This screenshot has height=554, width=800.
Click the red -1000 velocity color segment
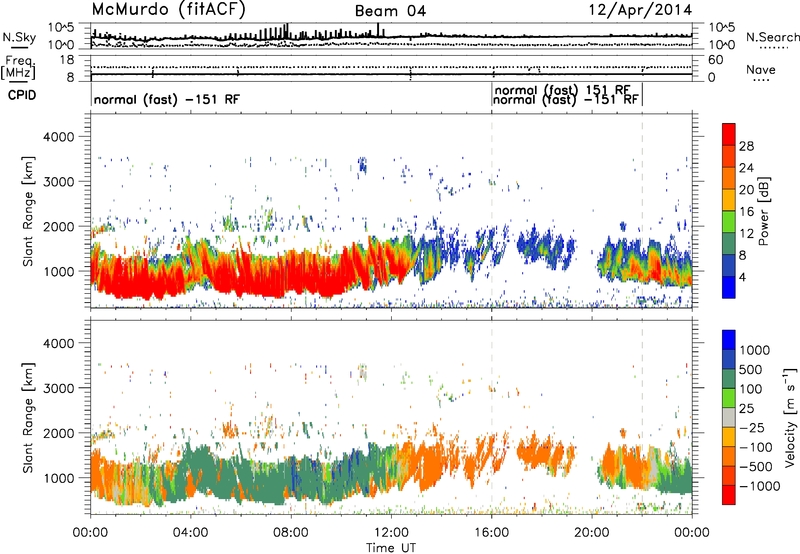729,495
